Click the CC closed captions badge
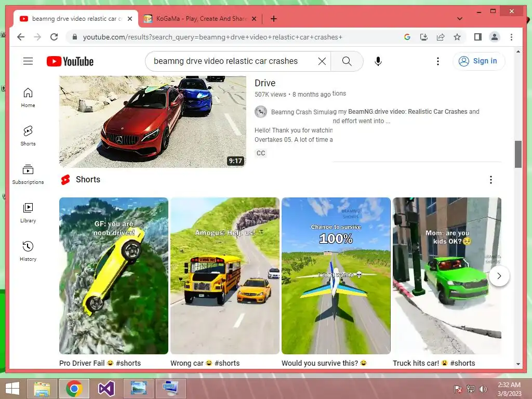 (261, 153)
